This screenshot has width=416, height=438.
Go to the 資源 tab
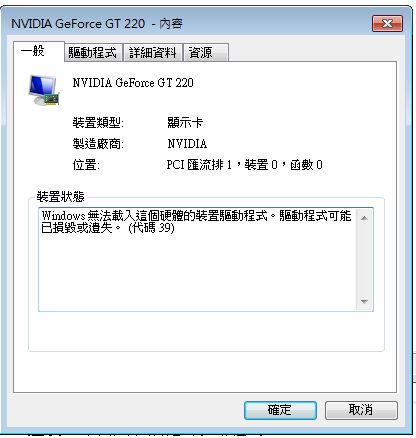tap(206, 53)
